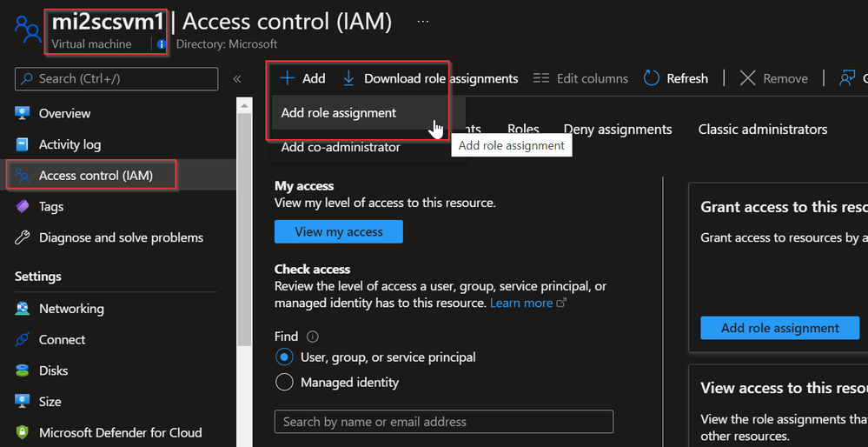This screenshot has width=868, height=447.
Task: Click the Download role assignments label
Action: 441,78
